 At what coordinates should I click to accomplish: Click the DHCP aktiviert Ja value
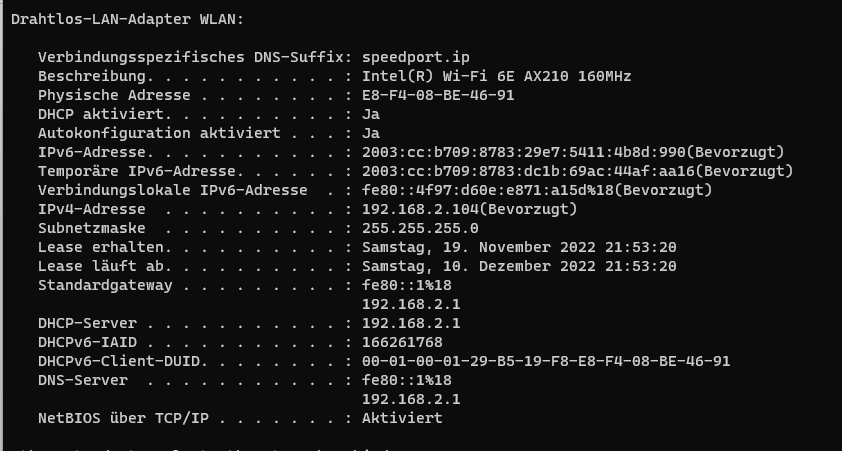pos(371,114)
